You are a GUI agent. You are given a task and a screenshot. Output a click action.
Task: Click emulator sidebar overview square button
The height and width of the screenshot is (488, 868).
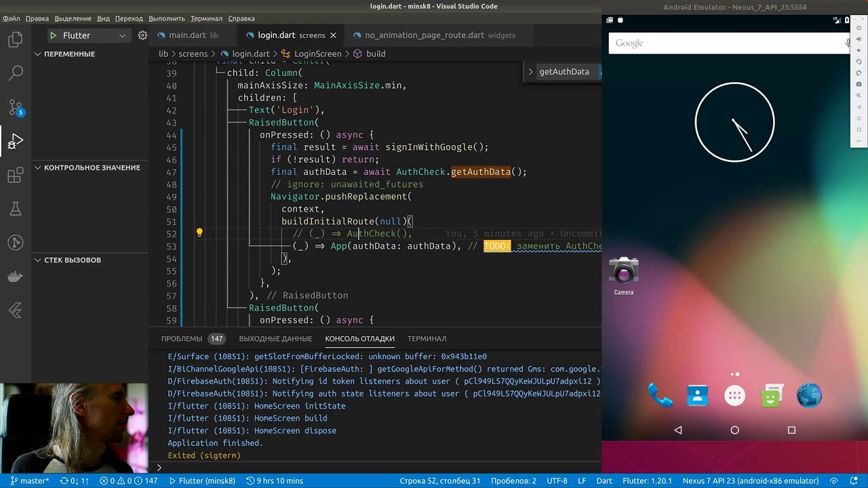tap(859, 129)
